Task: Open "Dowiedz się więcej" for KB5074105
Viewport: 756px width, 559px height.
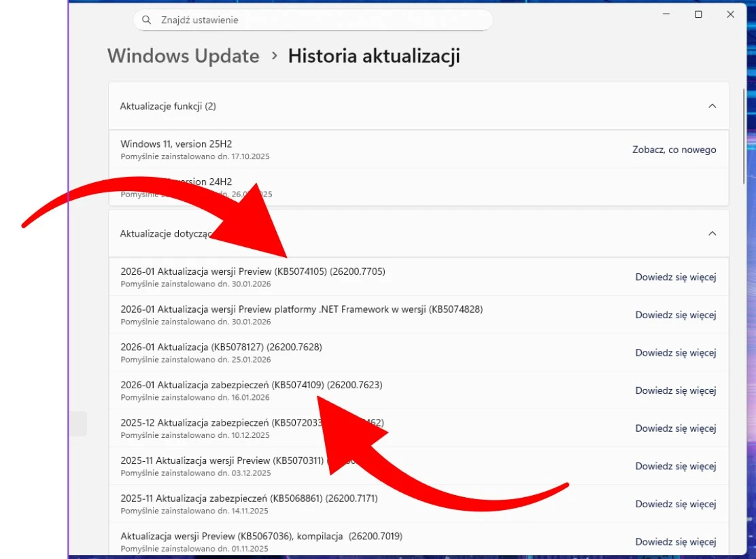Action: point(676,277)
